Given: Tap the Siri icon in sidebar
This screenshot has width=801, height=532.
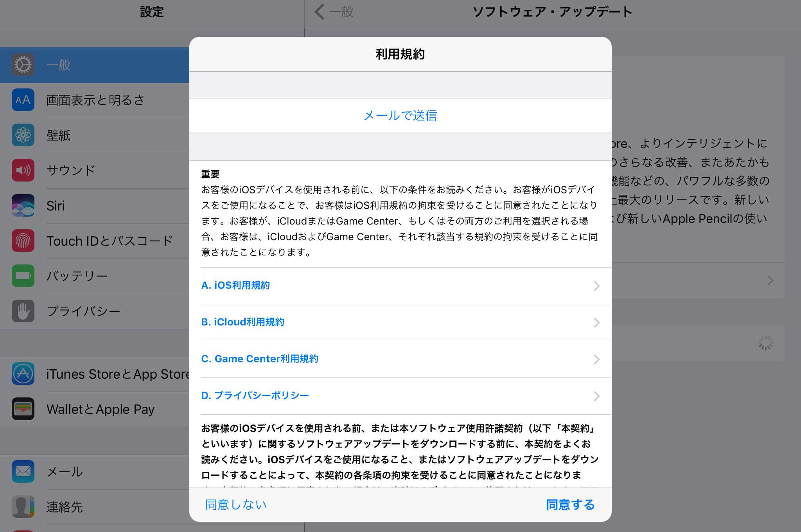Looking at the screenshot, I should coord(23,206).
